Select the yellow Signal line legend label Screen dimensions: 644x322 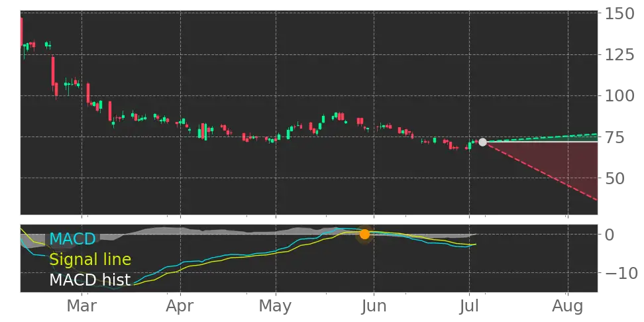coord(90,260)
